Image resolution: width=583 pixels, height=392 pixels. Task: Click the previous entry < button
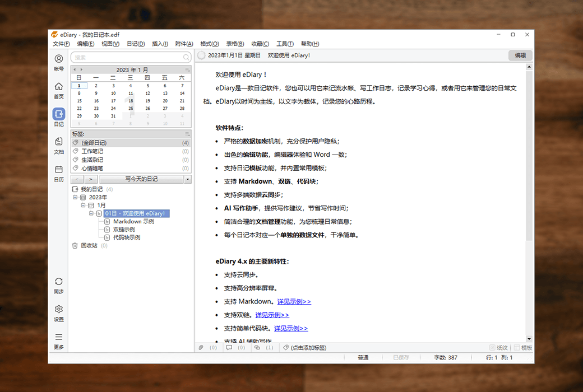tap(77, 179)
